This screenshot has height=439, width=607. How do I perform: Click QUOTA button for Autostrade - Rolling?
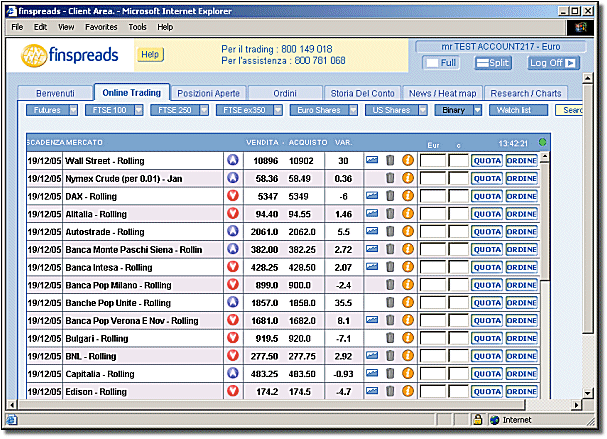(487, 232)
